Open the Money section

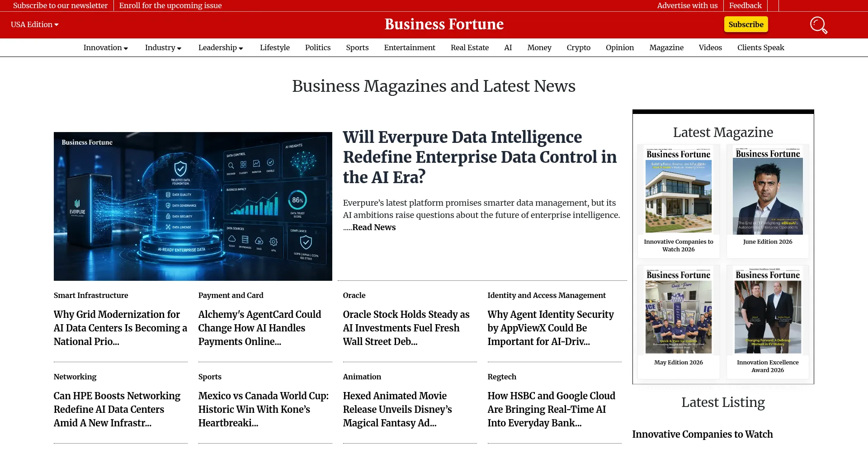point(539,47)
